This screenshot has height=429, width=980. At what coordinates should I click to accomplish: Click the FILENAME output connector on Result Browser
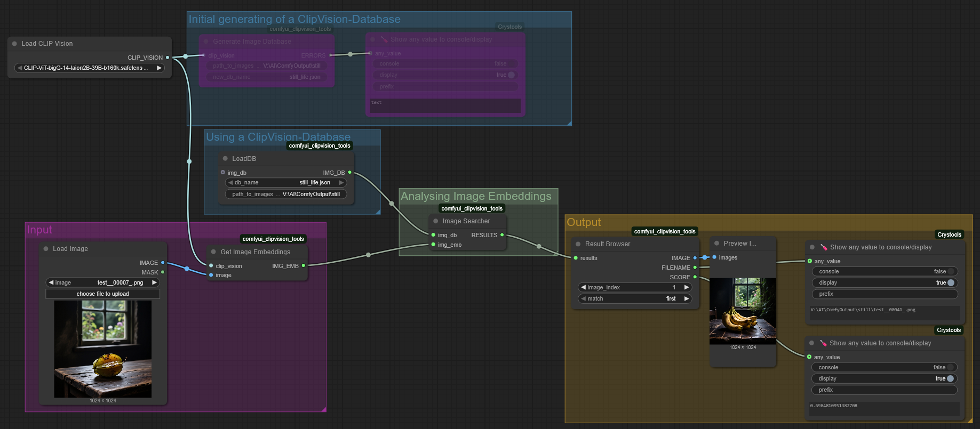pos(695,268)
